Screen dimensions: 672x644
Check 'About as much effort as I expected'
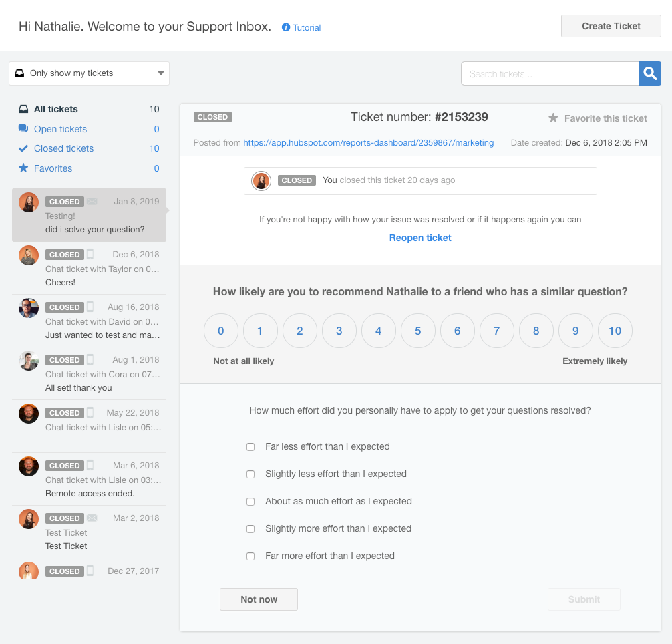(x=250, y=501)
